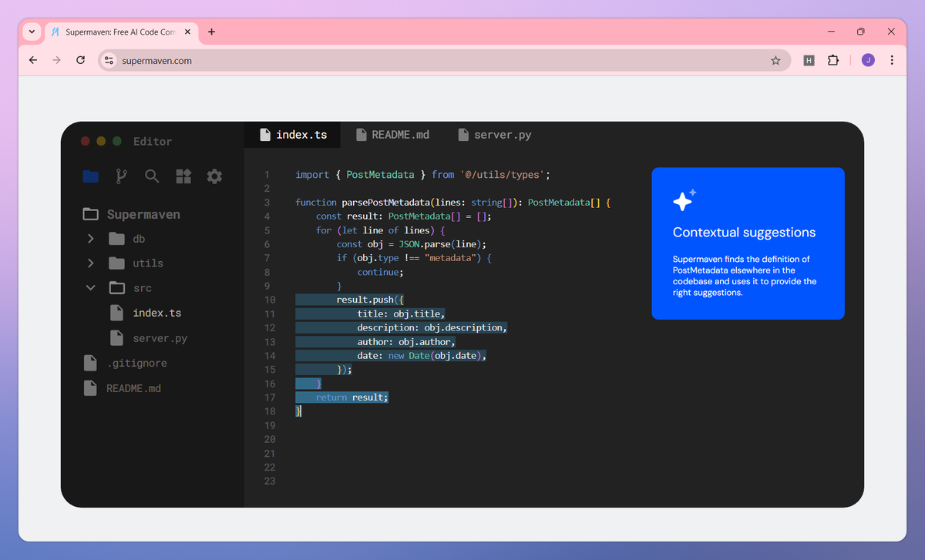
Task: Click the utils folder icon
Action: pos(116,263)
